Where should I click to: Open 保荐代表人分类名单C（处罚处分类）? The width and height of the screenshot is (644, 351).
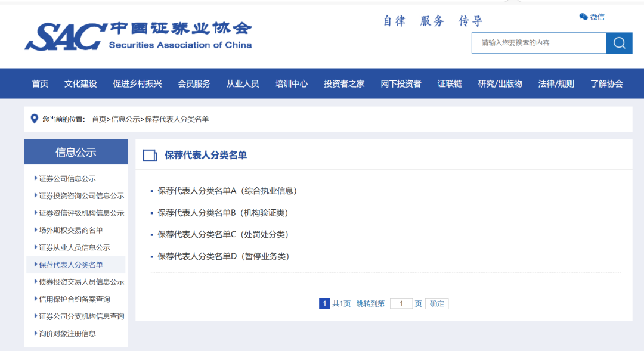pyautogui.click(x=223, y=234)
